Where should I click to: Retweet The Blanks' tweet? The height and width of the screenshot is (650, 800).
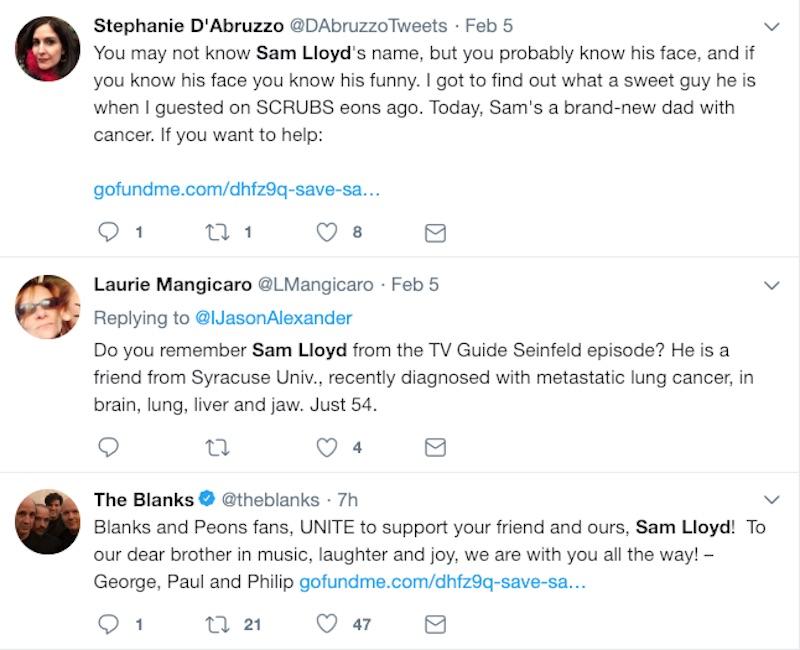(217, 624)
